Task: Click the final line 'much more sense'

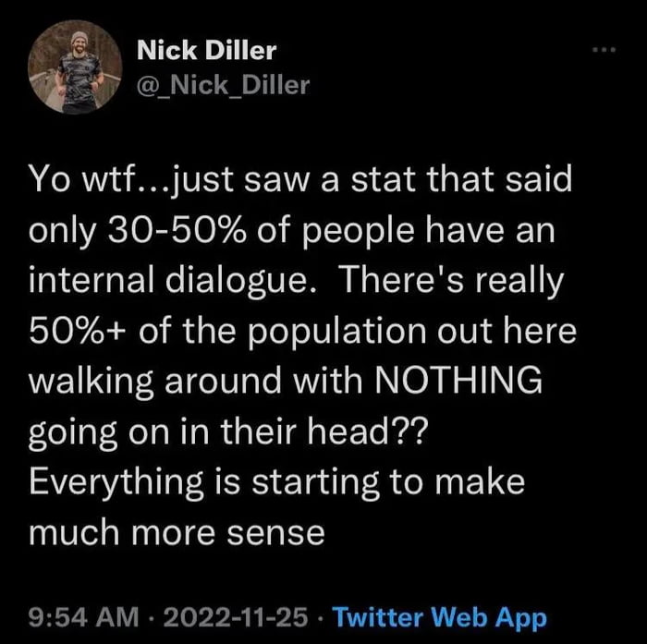Action: [177, 531]
